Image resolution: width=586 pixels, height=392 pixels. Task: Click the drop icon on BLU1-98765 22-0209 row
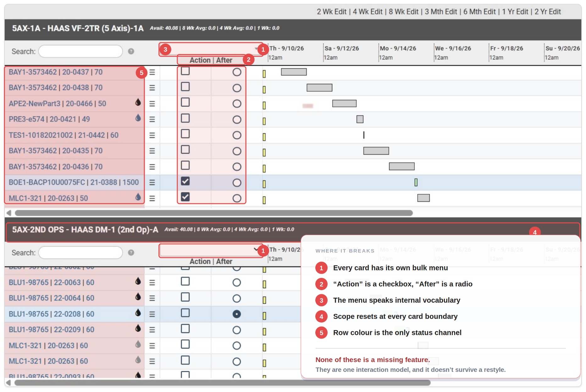(138, 329)
